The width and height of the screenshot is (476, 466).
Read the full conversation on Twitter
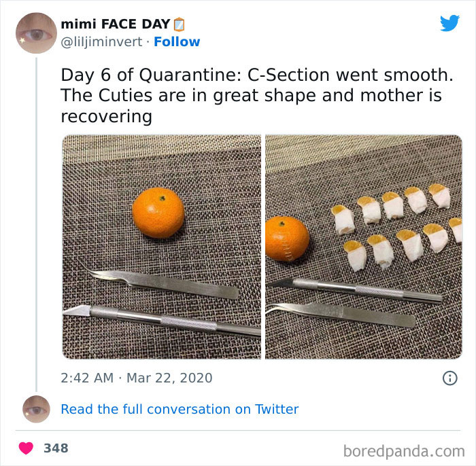coord(180,409)
